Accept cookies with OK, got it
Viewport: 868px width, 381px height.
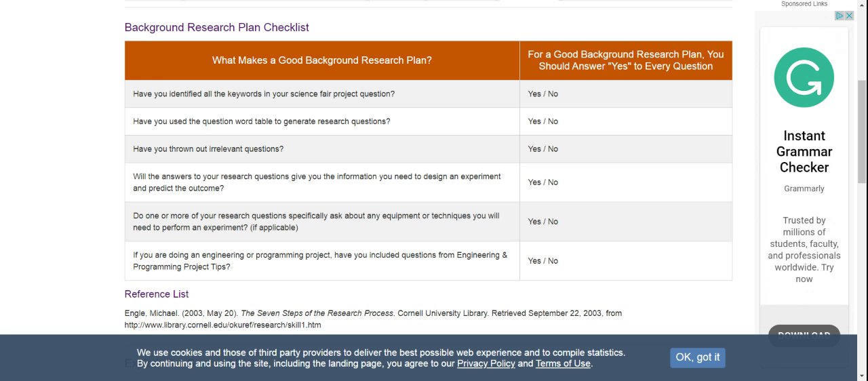698,357
